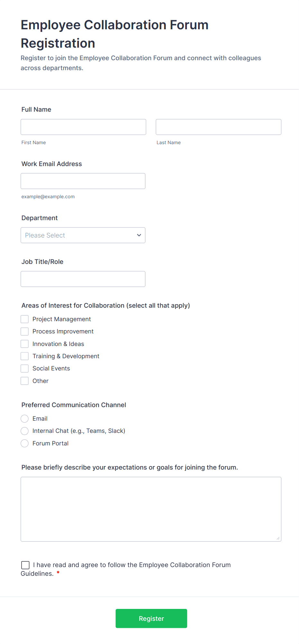Check the Process Improvement option
The image size is (299, 644).
[24, 331]
